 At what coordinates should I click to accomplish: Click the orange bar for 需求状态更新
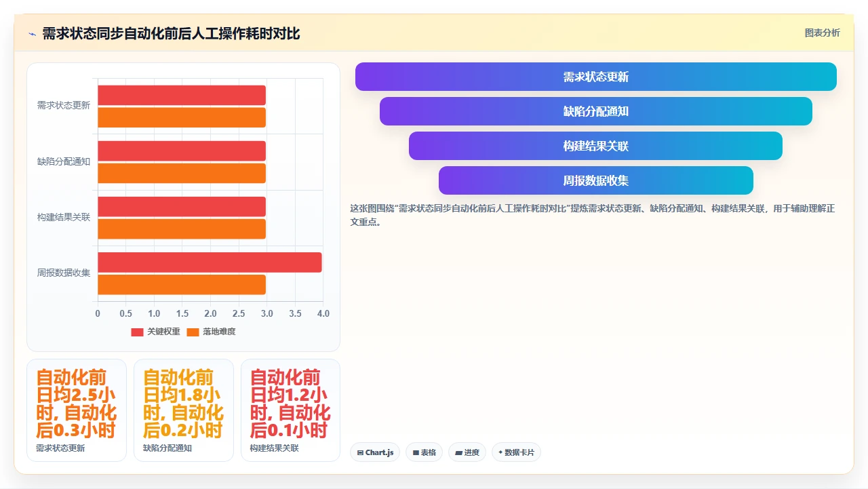pos(182,117)
